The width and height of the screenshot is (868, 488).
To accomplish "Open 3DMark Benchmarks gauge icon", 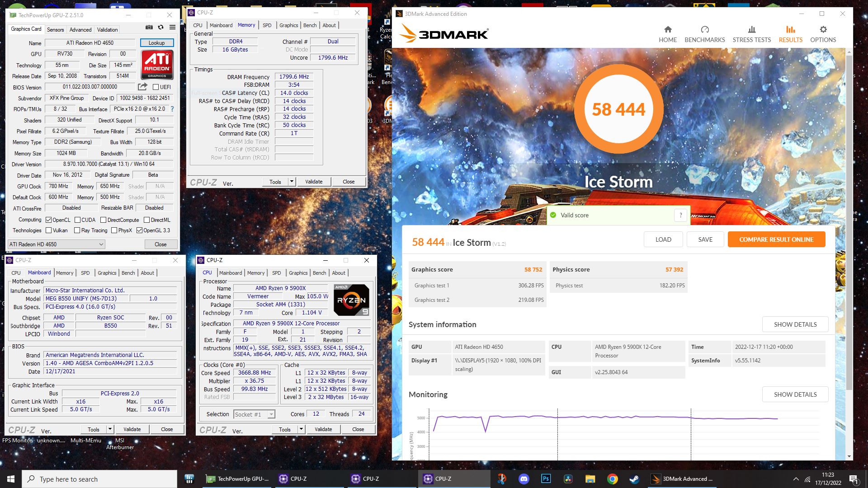I will tap(705, 29).
